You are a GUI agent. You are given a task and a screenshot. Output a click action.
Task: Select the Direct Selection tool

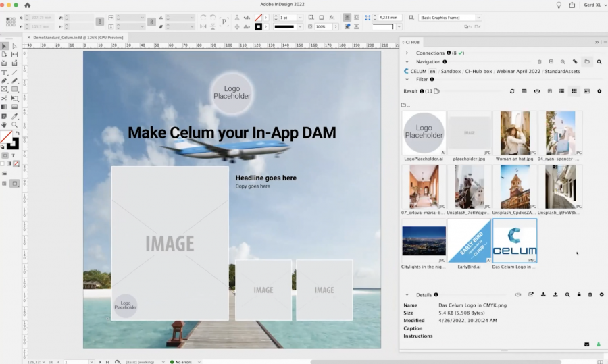14,46
